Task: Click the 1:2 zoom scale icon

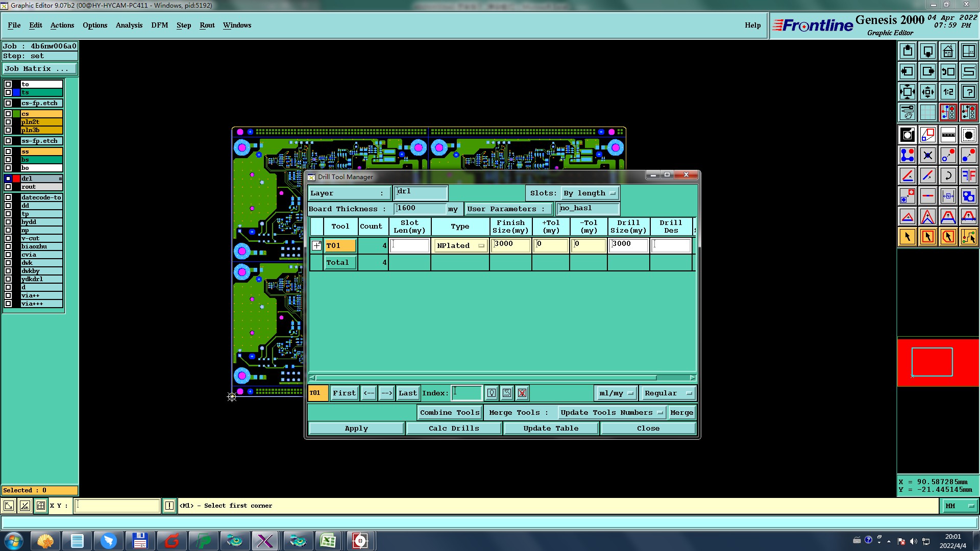Action: (948, 92)
